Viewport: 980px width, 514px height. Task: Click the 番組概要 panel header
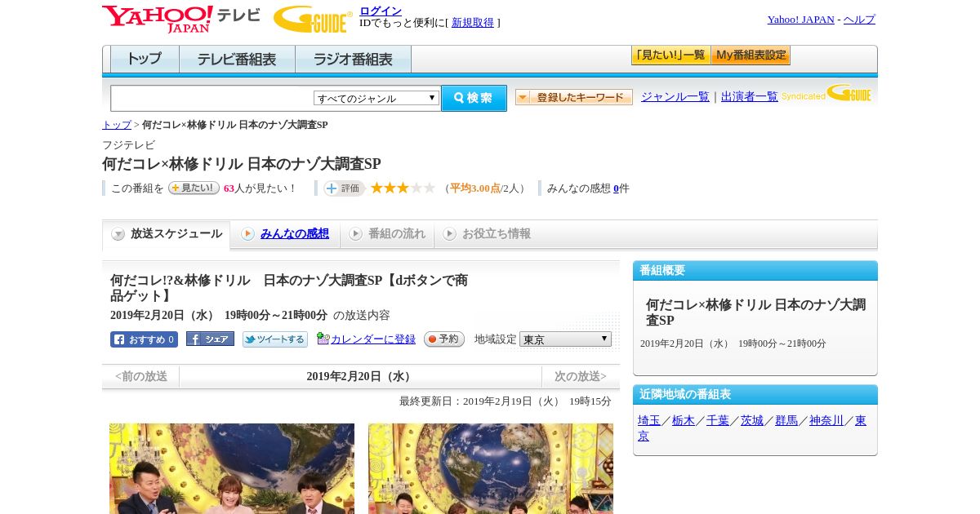tap(755, 271)
